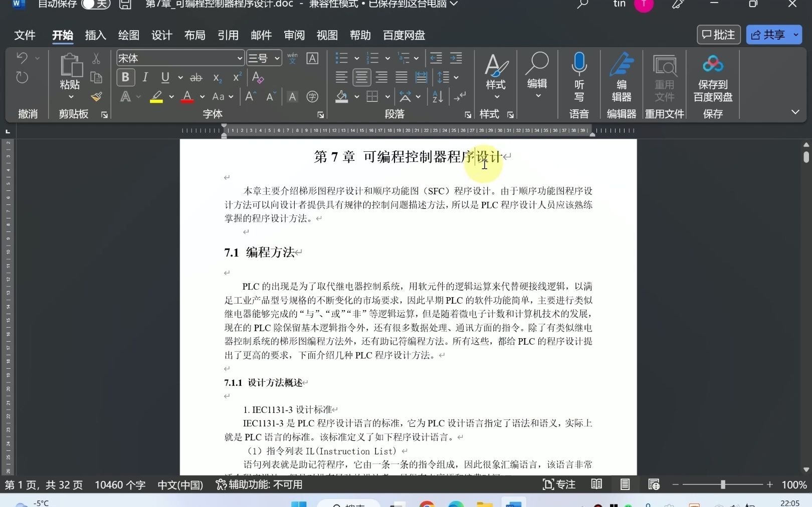Click the Dictate microphone icon
Screen dimensions: 812x507
click(579, 64)
